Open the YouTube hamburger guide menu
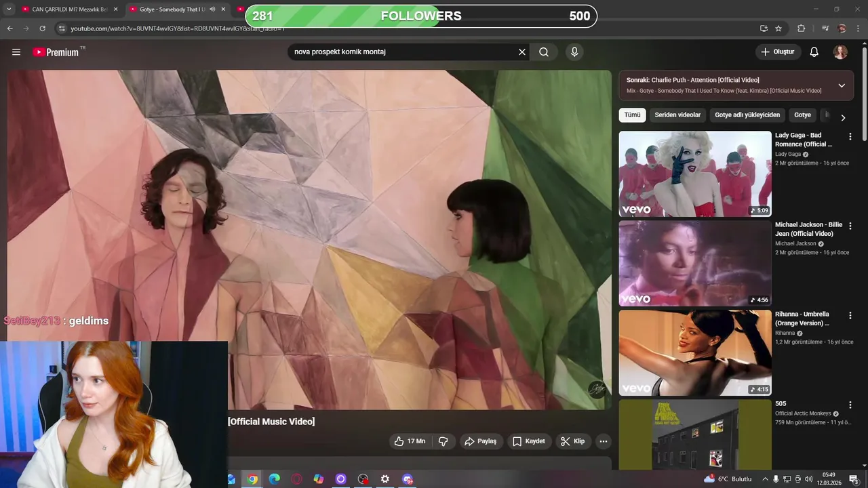Viewport: 868px width, 488px height. click(16, 52)
